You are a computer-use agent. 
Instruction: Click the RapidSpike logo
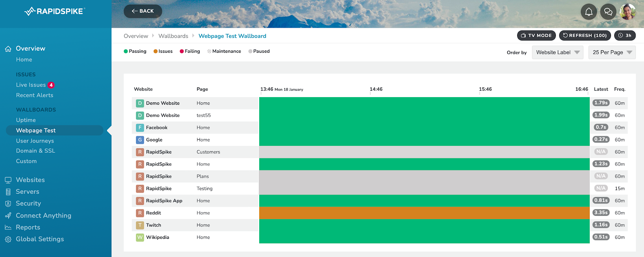(x=54, y=11)
